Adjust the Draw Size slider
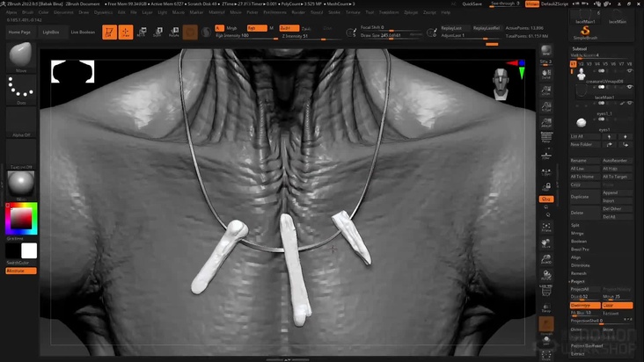The image size is (644, 362). [x=391, y=35]
